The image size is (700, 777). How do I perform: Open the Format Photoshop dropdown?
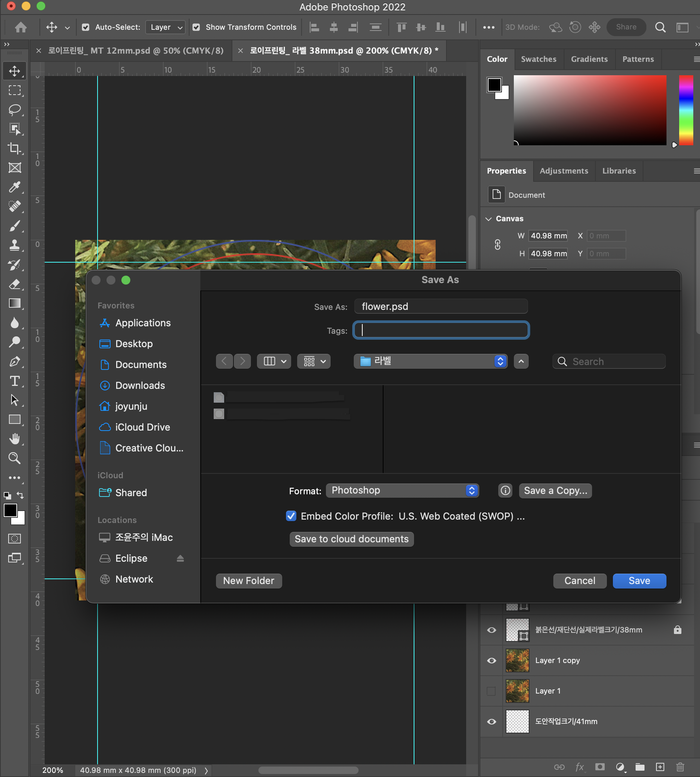(x=402, y=490)
